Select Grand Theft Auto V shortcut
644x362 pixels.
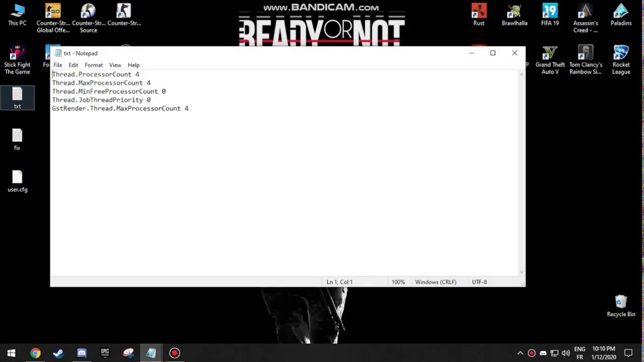tap(550, 60)
